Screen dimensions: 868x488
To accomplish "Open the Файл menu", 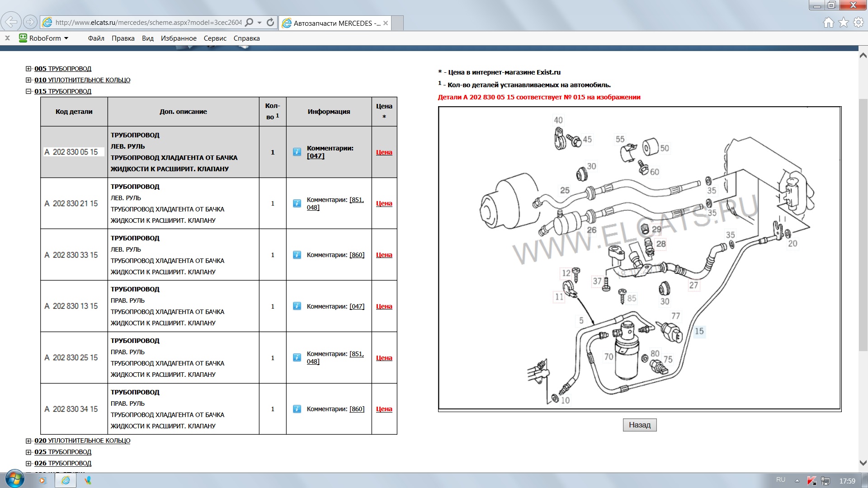I will [x=96, y=38].
